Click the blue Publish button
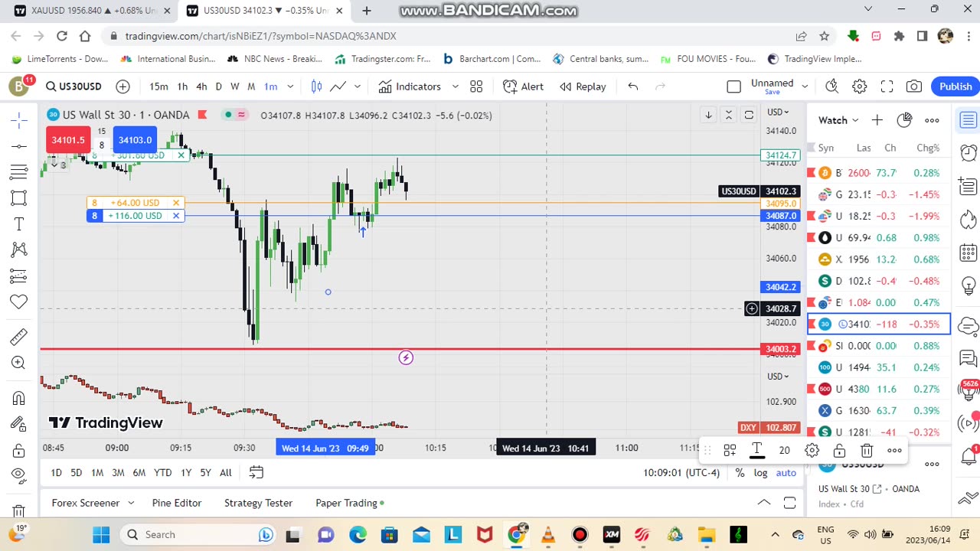 pos(955,86)
